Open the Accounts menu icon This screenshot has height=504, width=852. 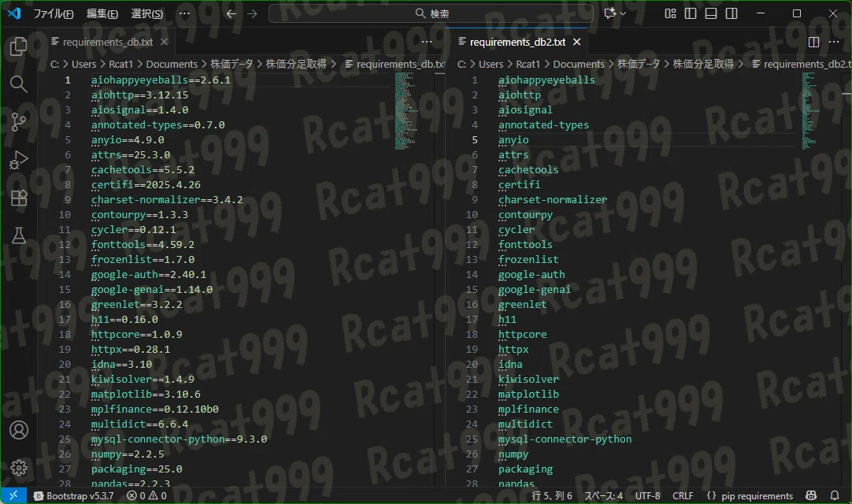(x=18, y=430)
